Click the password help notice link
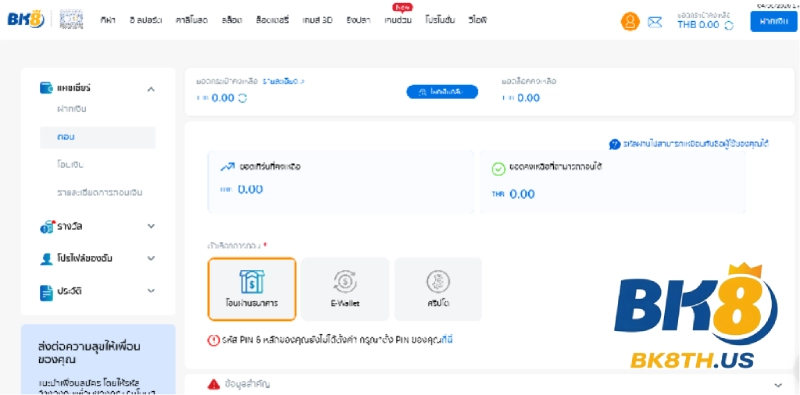800x395 pixels. pos(696,144)
